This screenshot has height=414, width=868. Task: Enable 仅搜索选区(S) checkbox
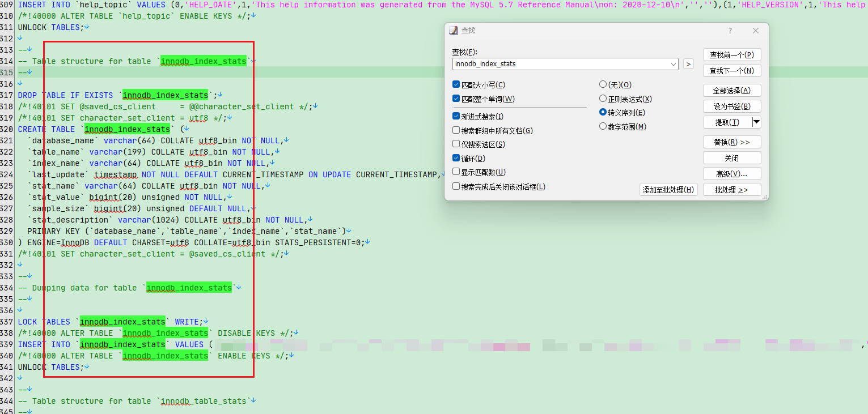pos(479,144)
